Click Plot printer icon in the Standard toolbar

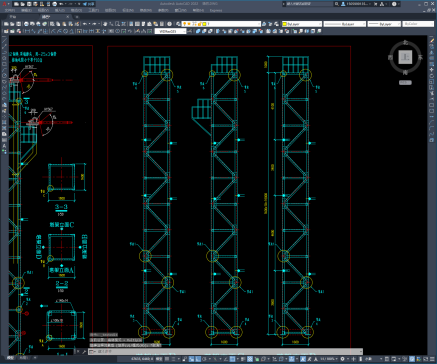27,24
